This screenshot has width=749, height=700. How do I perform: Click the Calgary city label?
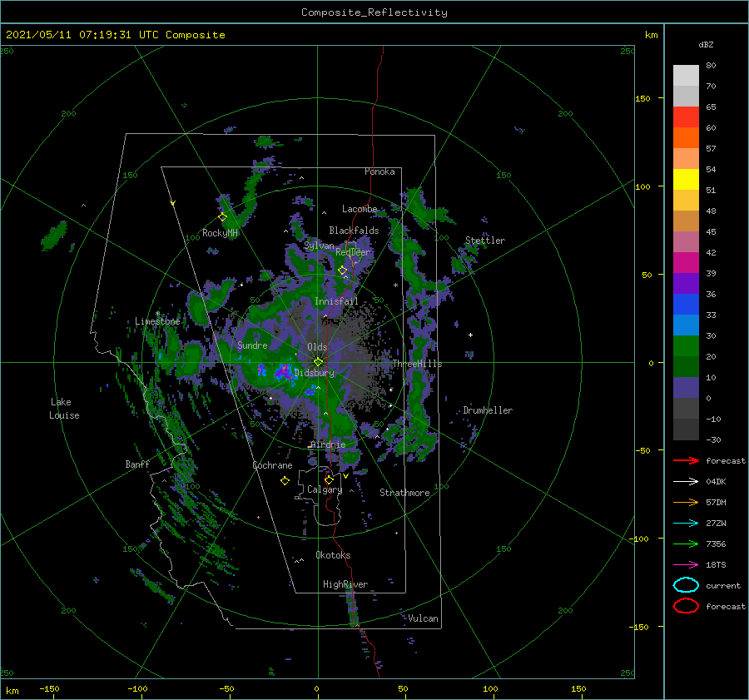pyautogui.click(x=325, y=489)
